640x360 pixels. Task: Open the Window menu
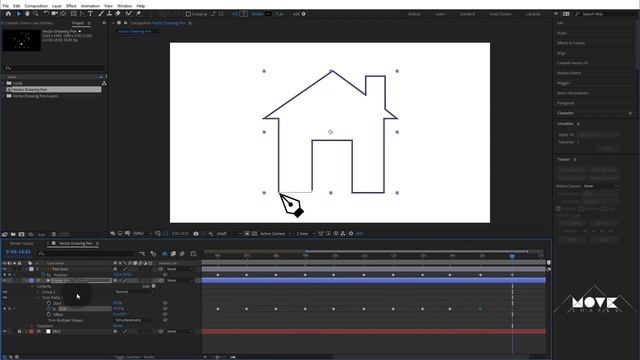(x=124, y=6)
